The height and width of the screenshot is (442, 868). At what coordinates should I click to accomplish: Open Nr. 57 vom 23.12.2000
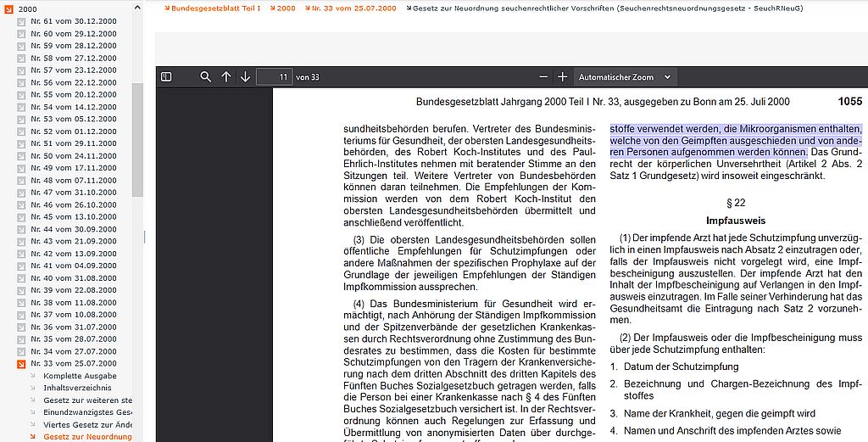tap(74, 70)
